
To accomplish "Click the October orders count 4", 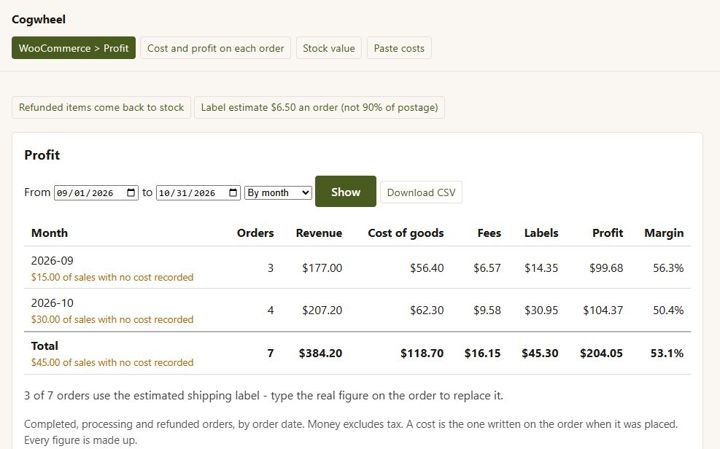I will (270, 310).
